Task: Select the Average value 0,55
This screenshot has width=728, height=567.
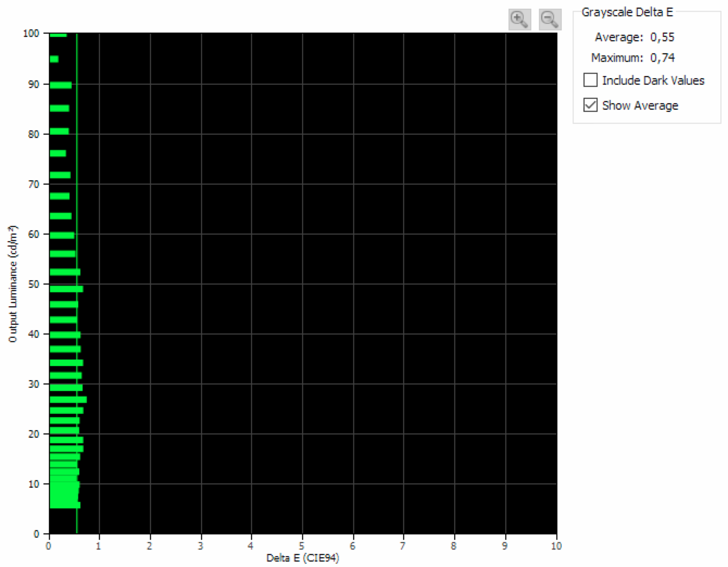Action: pyautogui.click(x=662, y=37)
